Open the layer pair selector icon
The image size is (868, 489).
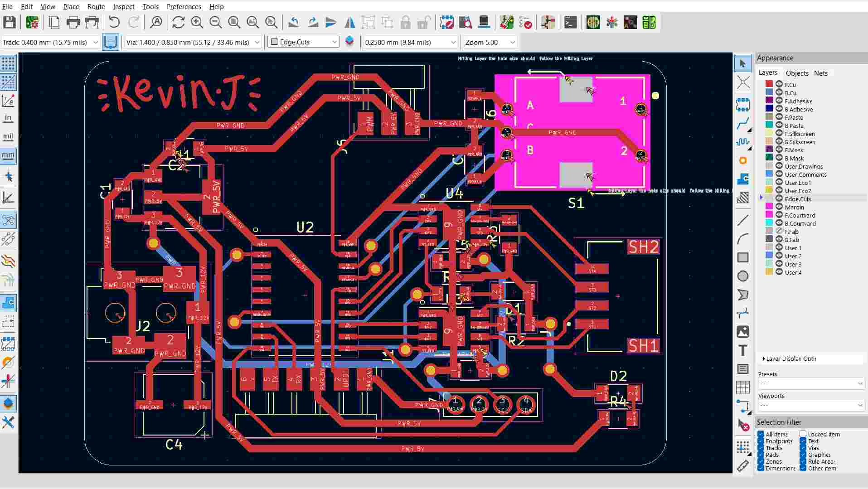point(349,41)
